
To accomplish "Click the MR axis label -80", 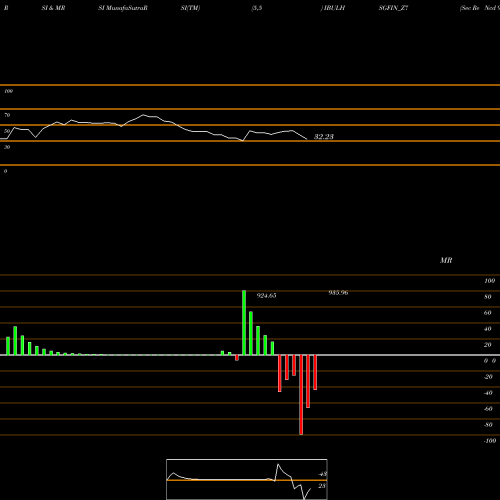I will pyautogui.click(x=488, y=425).
